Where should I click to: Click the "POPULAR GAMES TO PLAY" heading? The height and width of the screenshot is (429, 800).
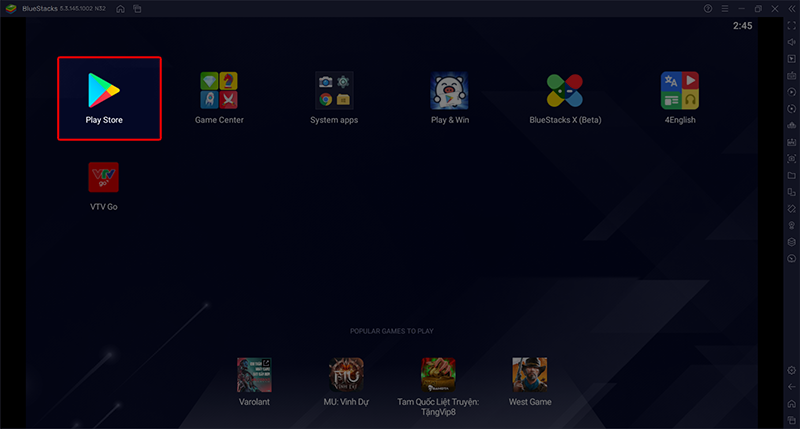[392, 331]
